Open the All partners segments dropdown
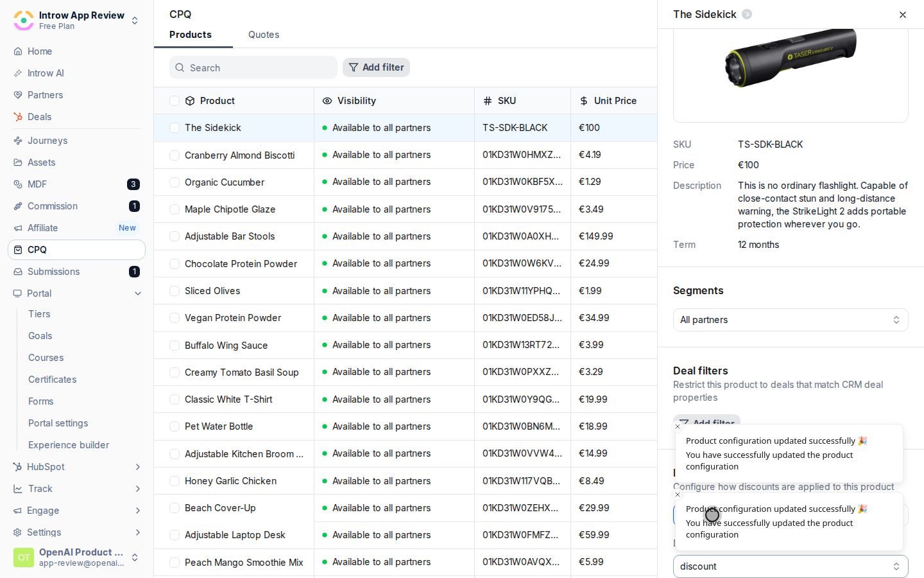This screenshot has width=924, height=578. [x=791, y=320]
